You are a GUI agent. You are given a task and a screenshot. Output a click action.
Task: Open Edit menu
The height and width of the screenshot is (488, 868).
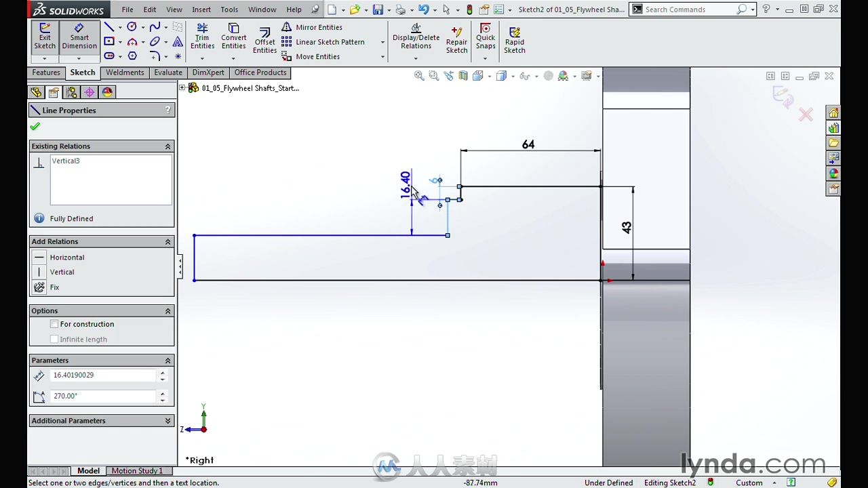[150, 9]
